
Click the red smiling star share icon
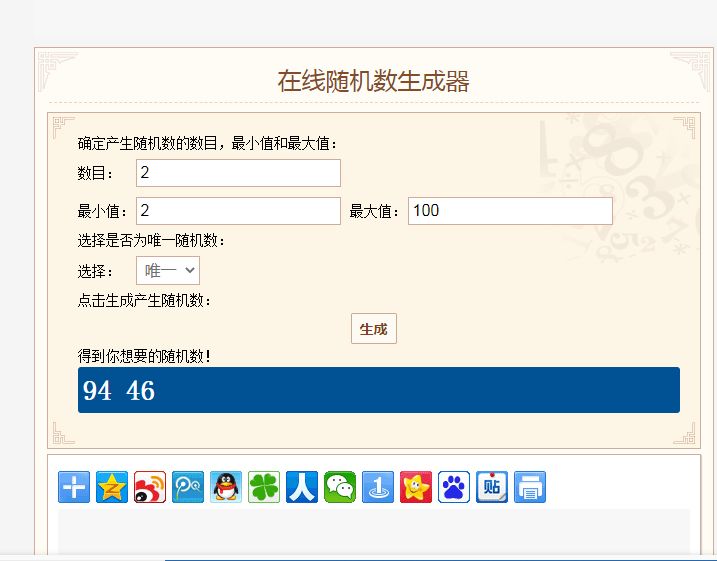click(x=416, y=487)
